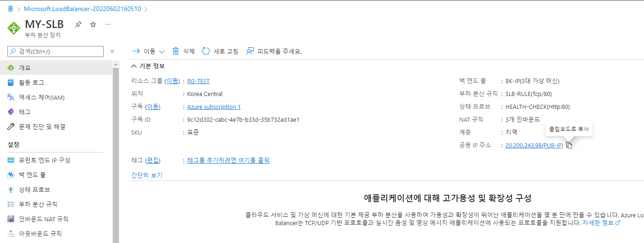Copy public IP address with clipboard icon
644x243 pixels.
click(569, 145)
